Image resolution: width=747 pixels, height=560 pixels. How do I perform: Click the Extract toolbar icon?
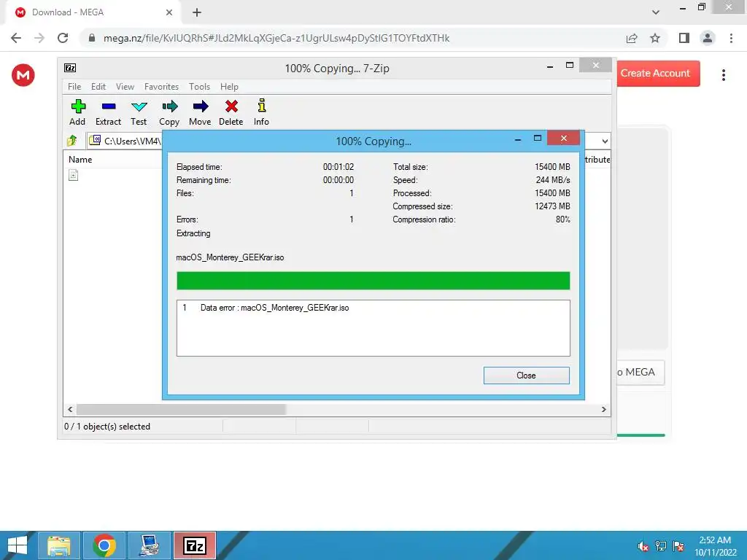tap(109, 112)
